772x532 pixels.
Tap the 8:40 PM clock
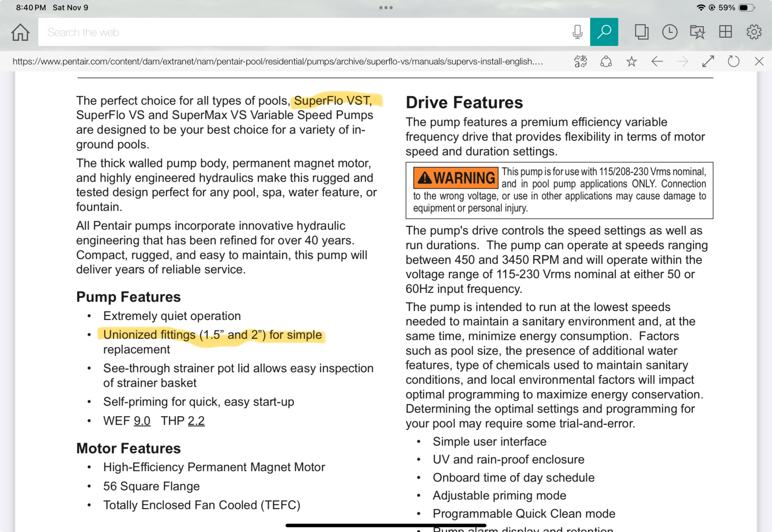coord(31,8)
